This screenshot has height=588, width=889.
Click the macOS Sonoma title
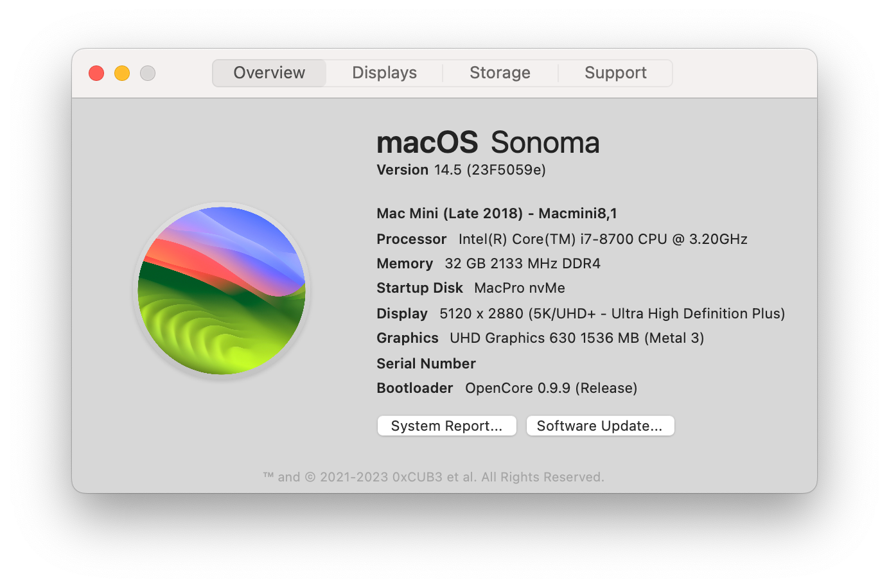tap(488, 143)
